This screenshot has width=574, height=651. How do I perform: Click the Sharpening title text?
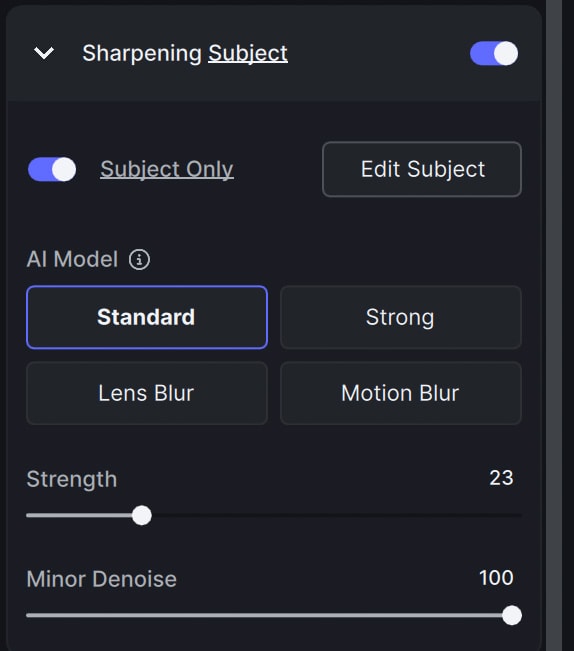pos(142,53)
